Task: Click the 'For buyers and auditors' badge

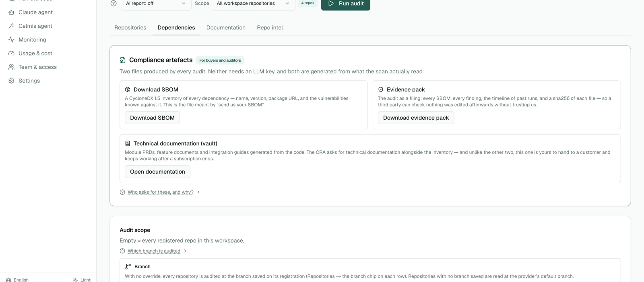Action: click(220, 60)
